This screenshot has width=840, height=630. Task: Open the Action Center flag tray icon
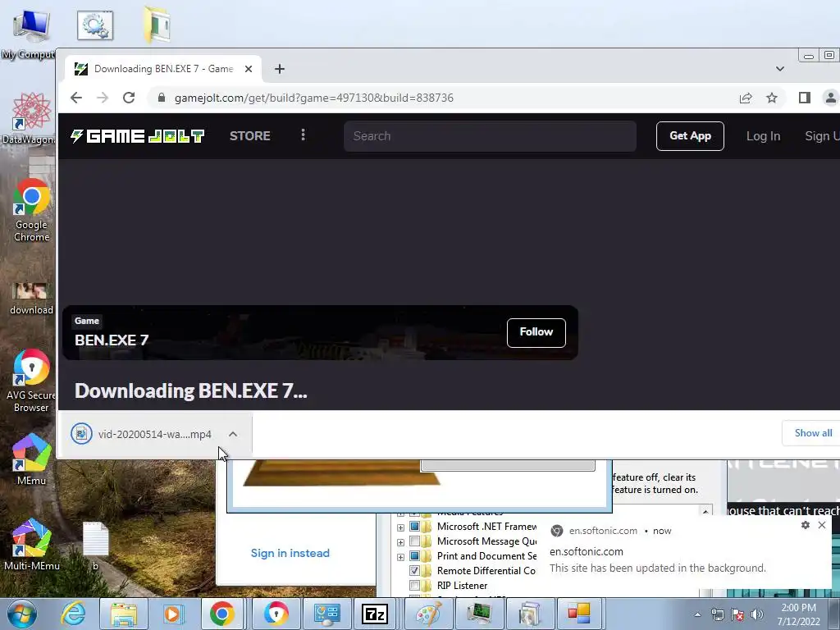pyautogui.click(x=737, y=614)
